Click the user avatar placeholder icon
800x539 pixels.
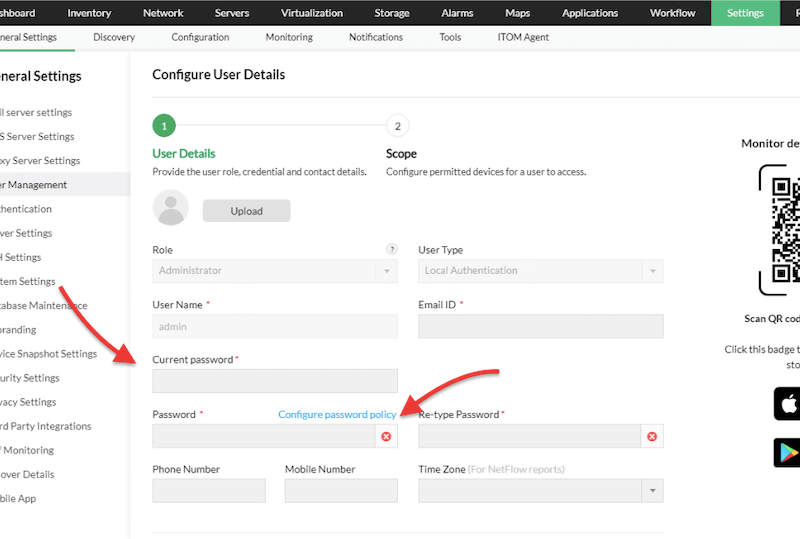click(x=170, y=208)
